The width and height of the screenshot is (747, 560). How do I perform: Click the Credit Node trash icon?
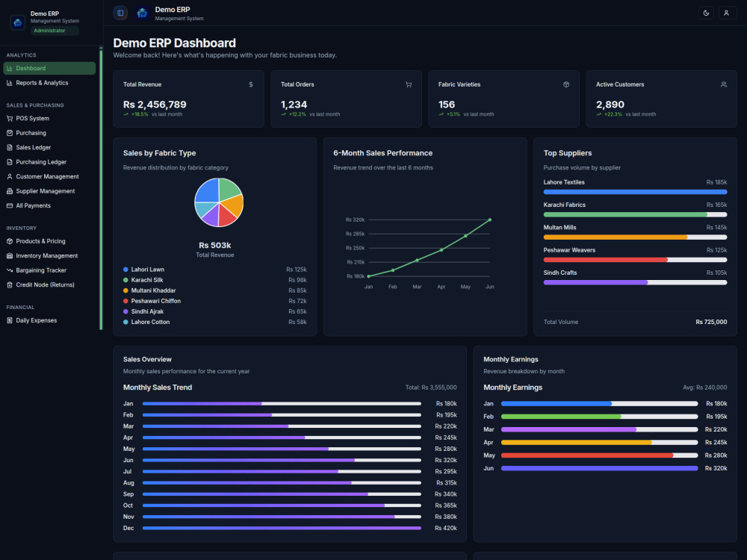[10, 284]
